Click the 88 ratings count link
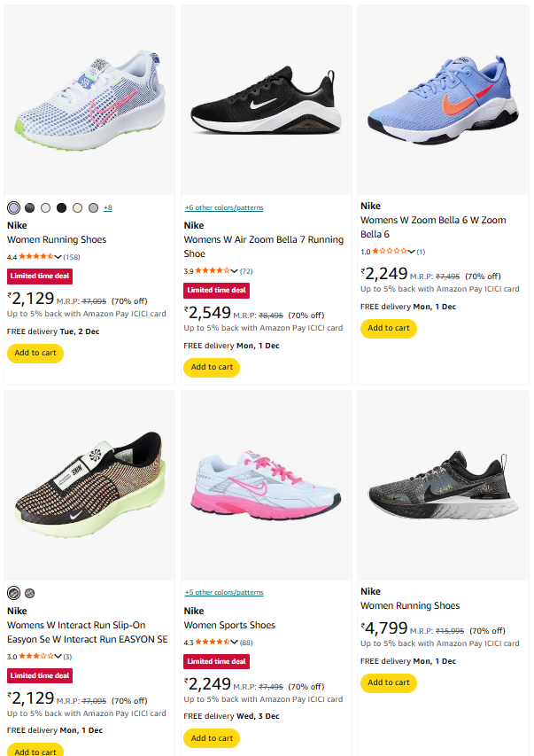The width and height of the screenshot is (534, 756). click(246, 643)
